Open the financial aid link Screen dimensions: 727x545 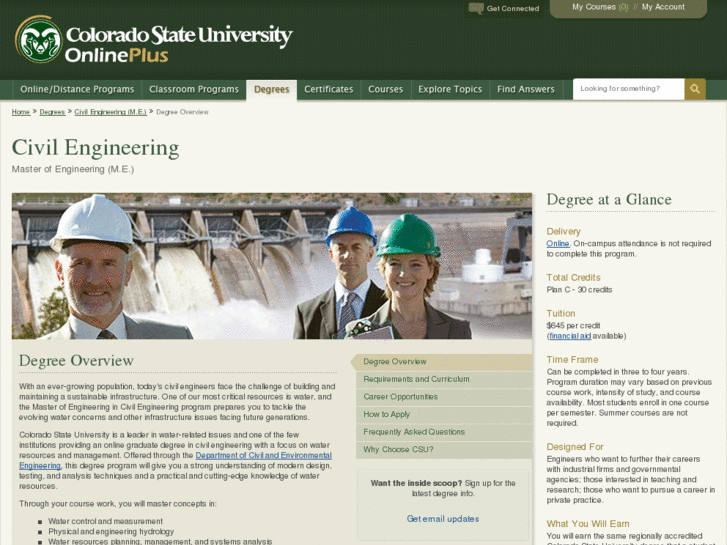[x=570, y=336]
